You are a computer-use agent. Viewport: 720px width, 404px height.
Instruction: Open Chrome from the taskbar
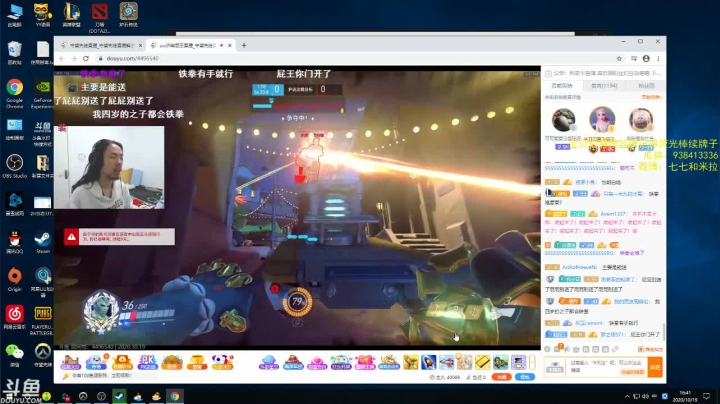click(x=174, y=396)
